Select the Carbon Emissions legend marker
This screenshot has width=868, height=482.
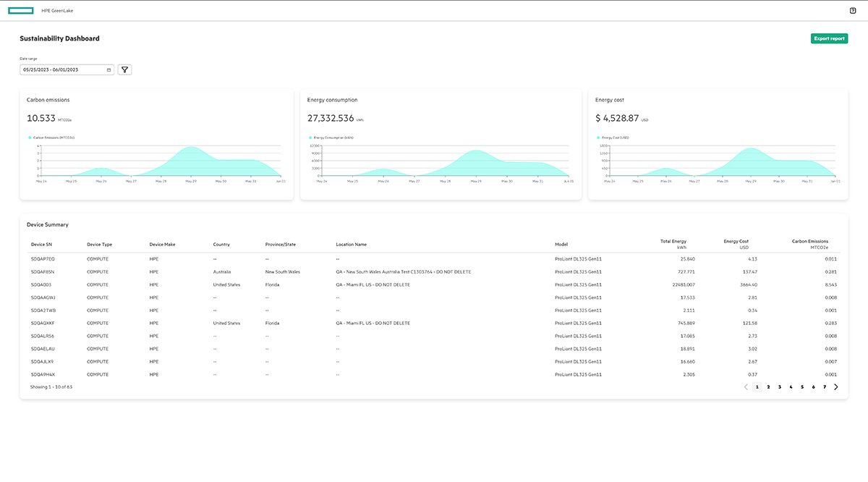pyautogui.click(x=29, y=137)
